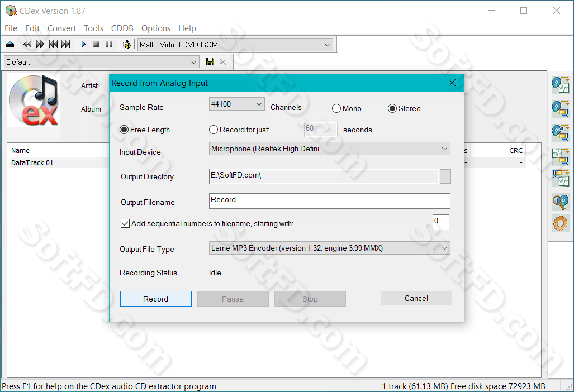
Task: Stop playback with the square stop icon
Action: (x=96, y=44)
